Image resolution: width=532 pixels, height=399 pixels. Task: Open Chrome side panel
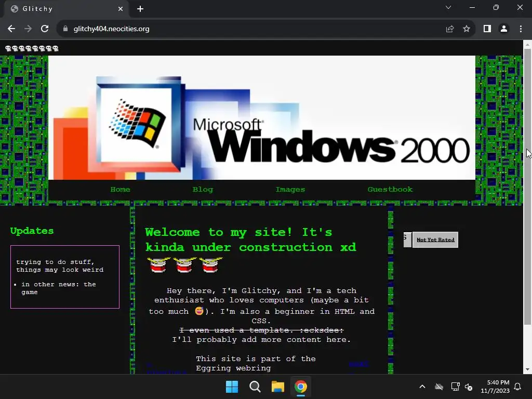[x=487, y=29]
